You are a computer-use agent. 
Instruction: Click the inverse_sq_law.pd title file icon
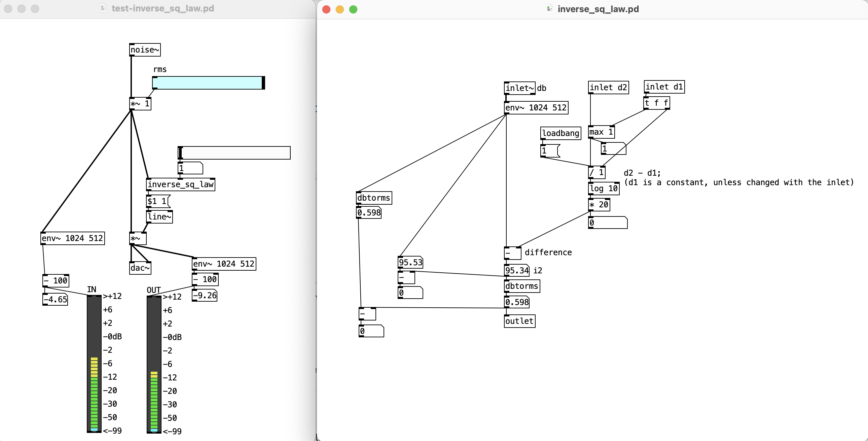click(x=550, y=9)
